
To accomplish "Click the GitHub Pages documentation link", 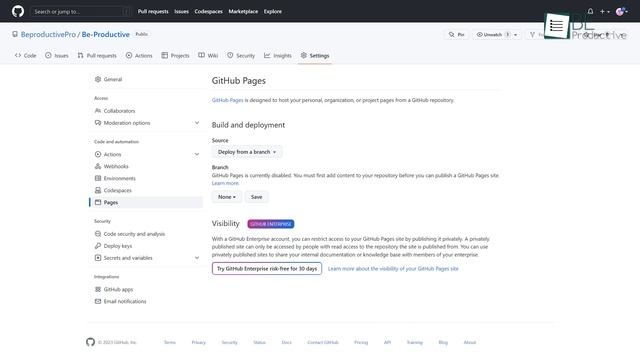I will pos(227,100).
